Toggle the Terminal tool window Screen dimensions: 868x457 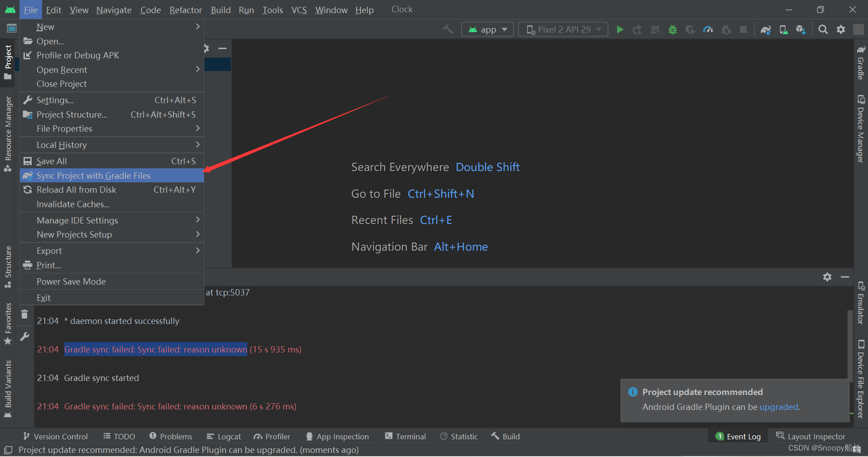(405, 436)
